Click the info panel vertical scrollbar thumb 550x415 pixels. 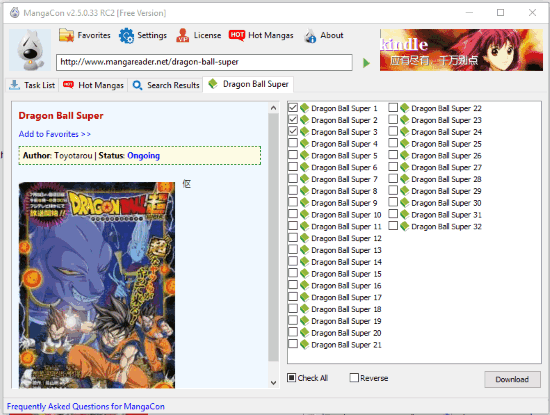[274, 237]
